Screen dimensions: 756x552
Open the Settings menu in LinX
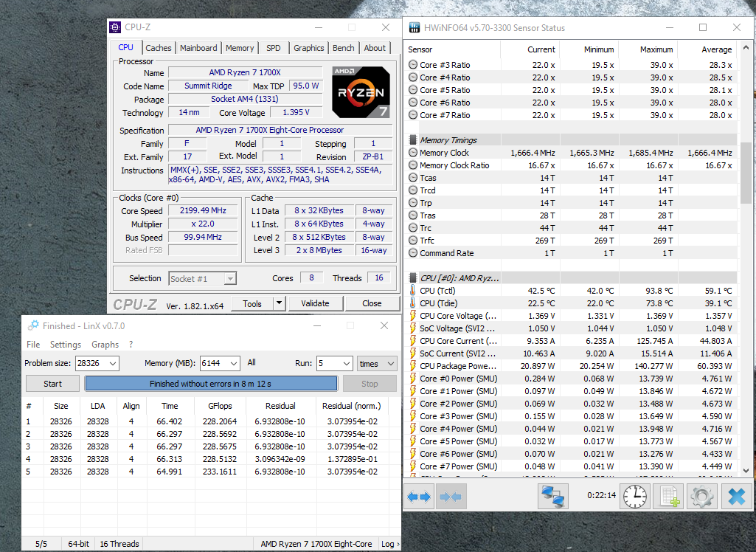tap(66, 344)
